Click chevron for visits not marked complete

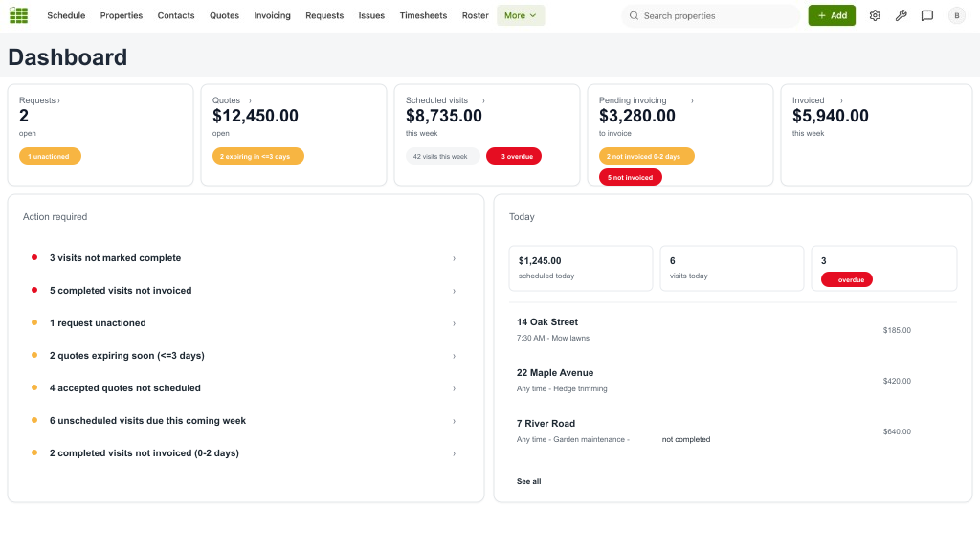coord(454,258)
